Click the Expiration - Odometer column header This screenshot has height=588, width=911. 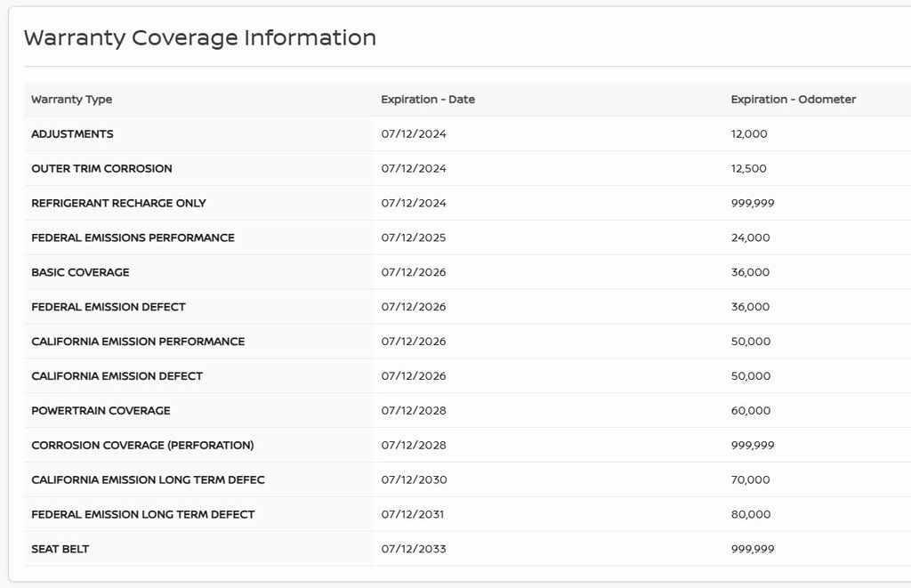point(793,100)
